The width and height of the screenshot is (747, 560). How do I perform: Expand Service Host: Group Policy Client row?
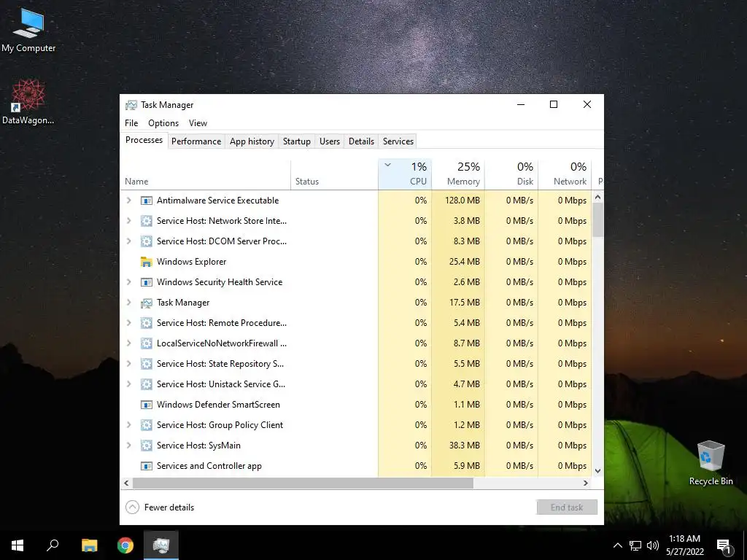coord(128,425)
